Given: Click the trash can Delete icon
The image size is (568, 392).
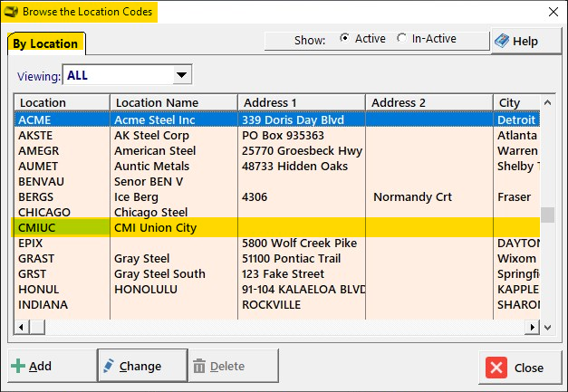Looking at the screenshot, I should tap(199, 366).
